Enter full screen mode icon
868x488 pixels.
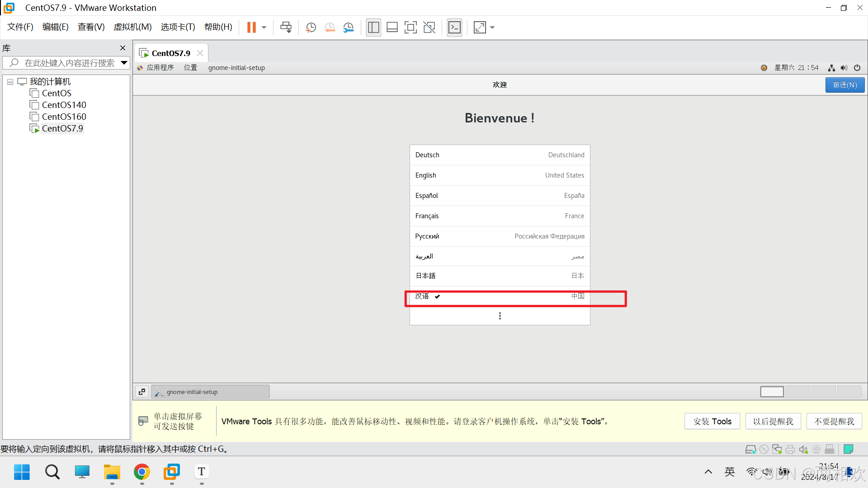tap(410, 28)
